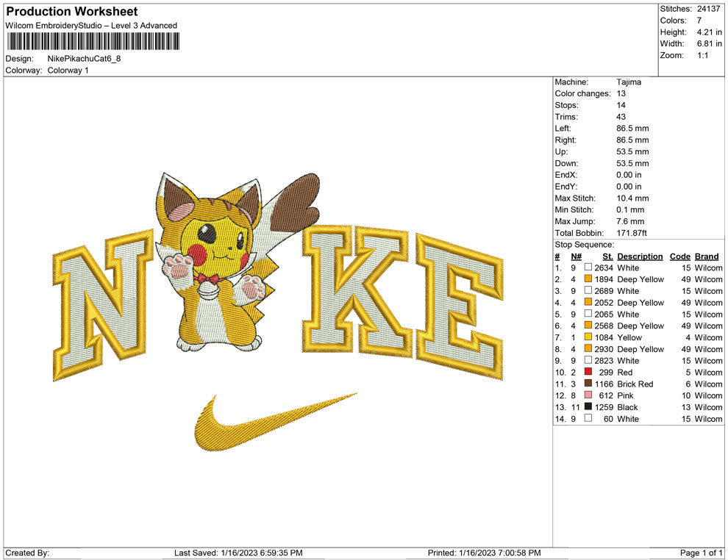Click the total bobbin value '171.87ft'
The image size is (728, 560).
632,233
